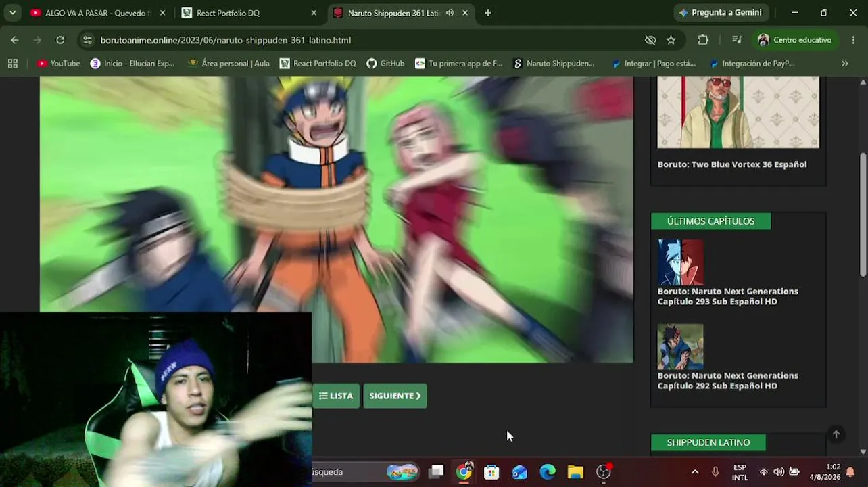Open the apps grid in bookmarks bar
The image size is (868, 487).
click(12, 63)
